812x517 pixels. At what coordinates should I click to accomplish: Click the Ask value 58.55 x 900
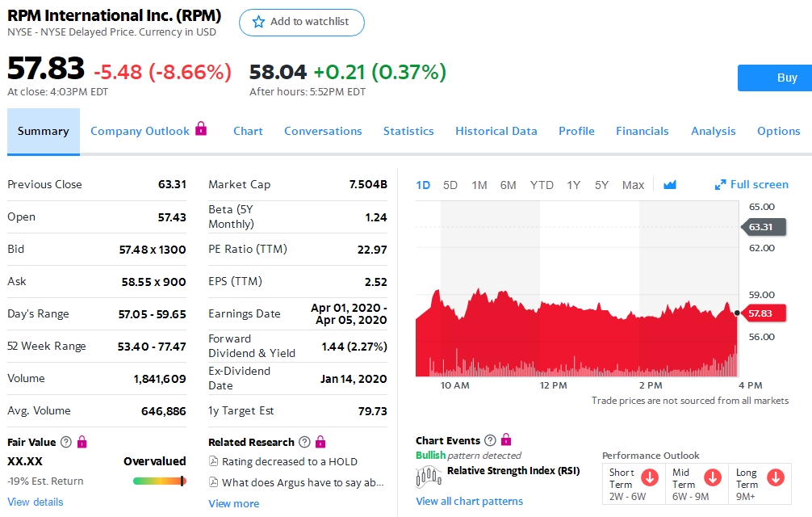click(x=154, y=282)
